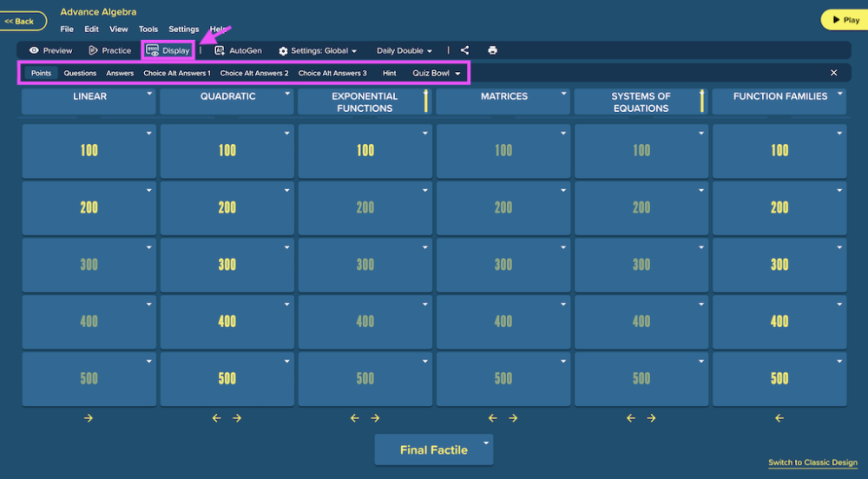Open the File menu
Screen dimensions: 868x479
(x=67, y=29)
